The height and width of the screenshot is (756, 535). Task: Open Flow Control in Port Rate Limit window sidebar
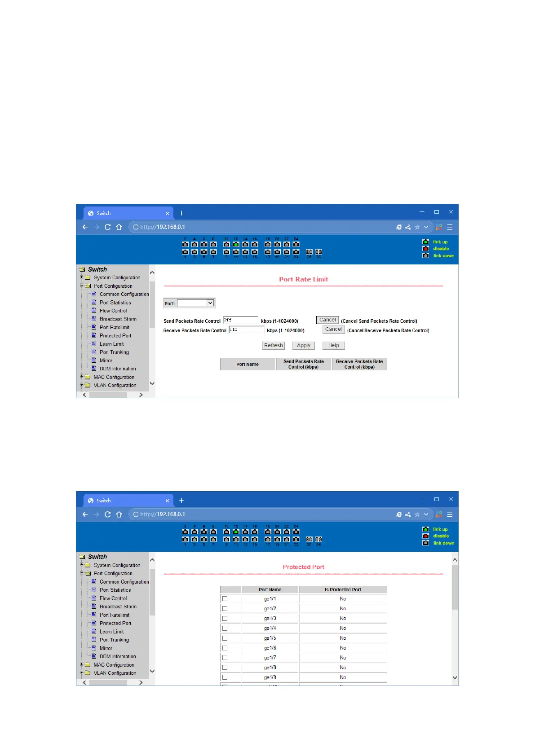(113, 311)
